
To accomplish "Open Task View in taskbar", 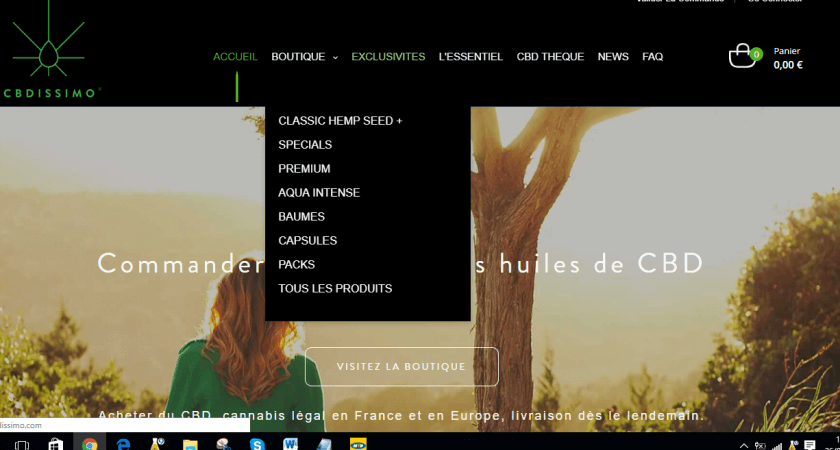I will 22,445.
